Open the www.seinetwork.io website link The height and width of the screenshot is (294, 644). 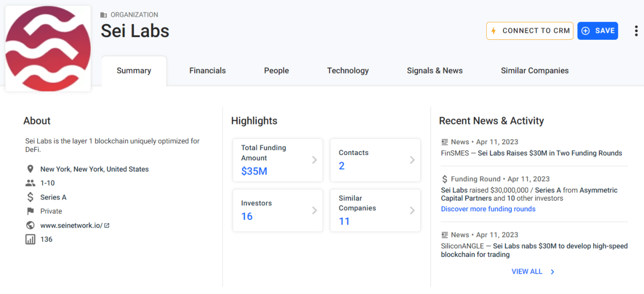coord(71,225)
